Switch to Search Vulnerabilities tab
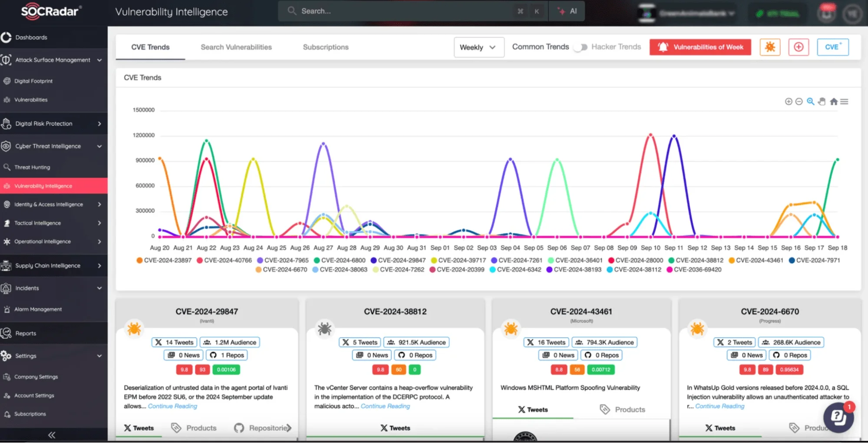The width and height of the screenshot is (868, 443). tap(236, 47)
